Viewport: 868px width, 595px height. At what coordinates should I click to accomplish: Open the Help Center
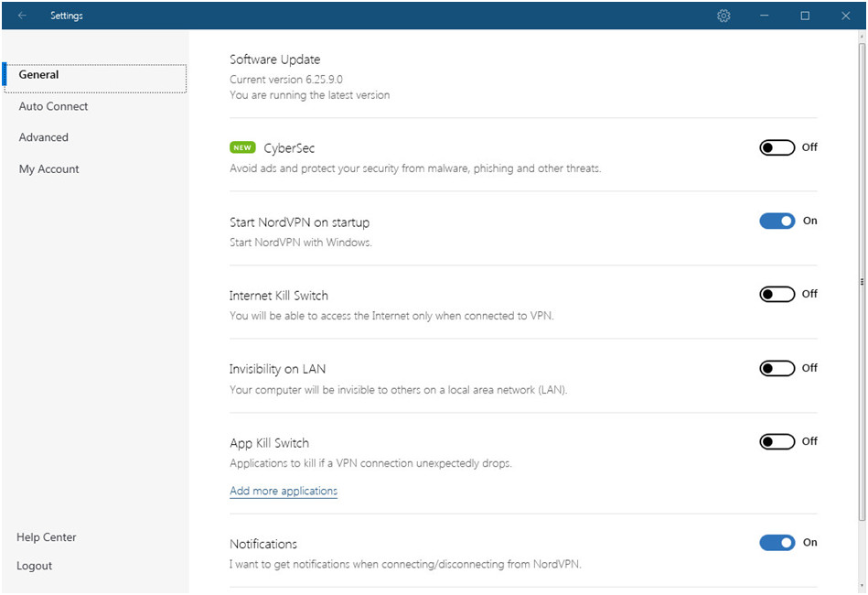point(47,537)
